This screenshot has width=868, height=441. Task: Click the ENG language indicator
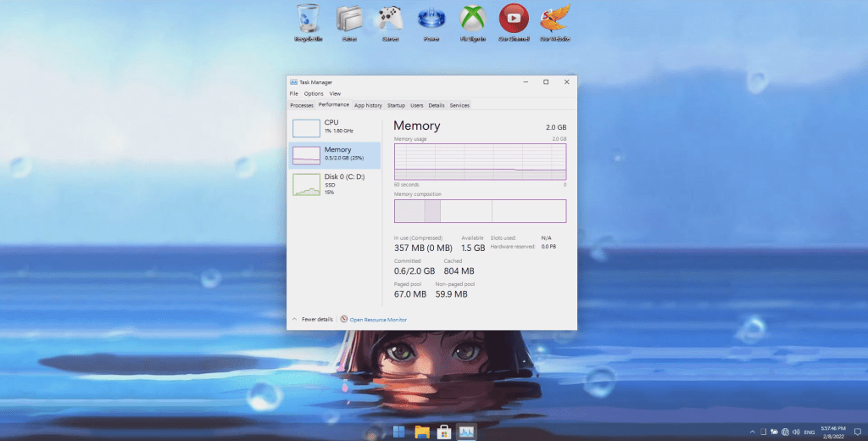[810, 432]
